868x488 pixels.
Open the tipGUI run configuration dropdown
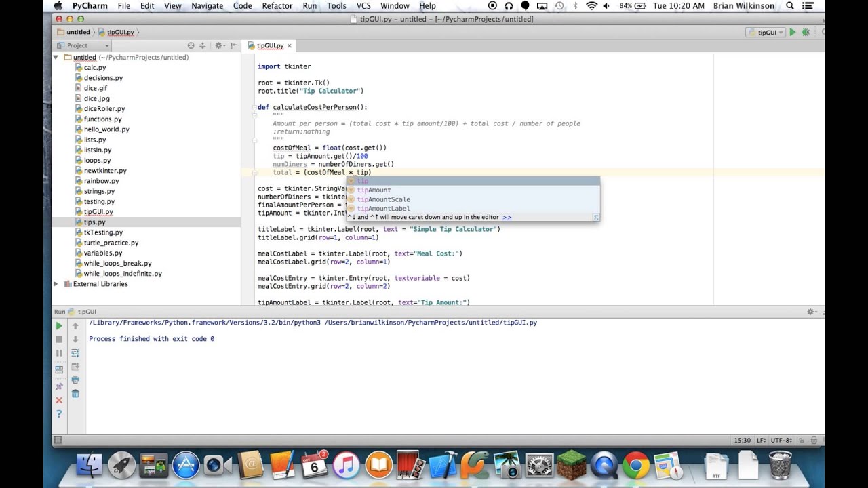point(766,32)
